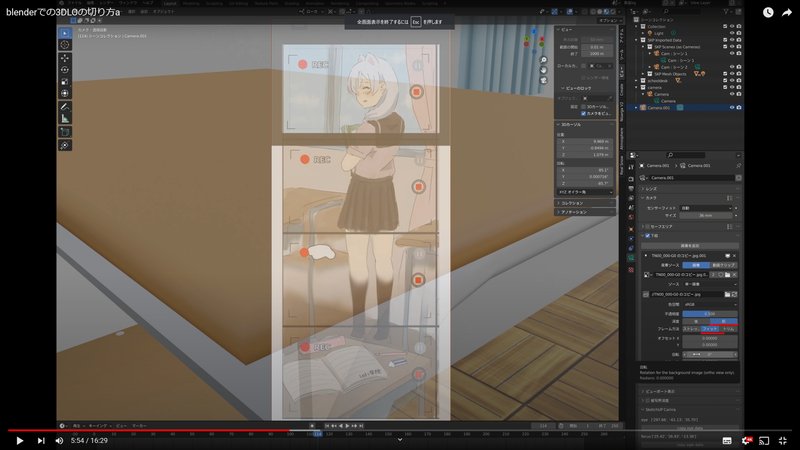
Task: Uncheck exclude checkbox for camera collection
Action: [725, 87]
